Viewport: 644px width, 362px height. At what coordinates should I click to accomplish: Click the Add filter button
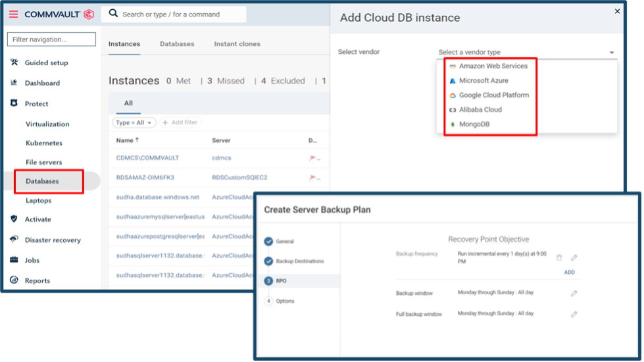180,122
